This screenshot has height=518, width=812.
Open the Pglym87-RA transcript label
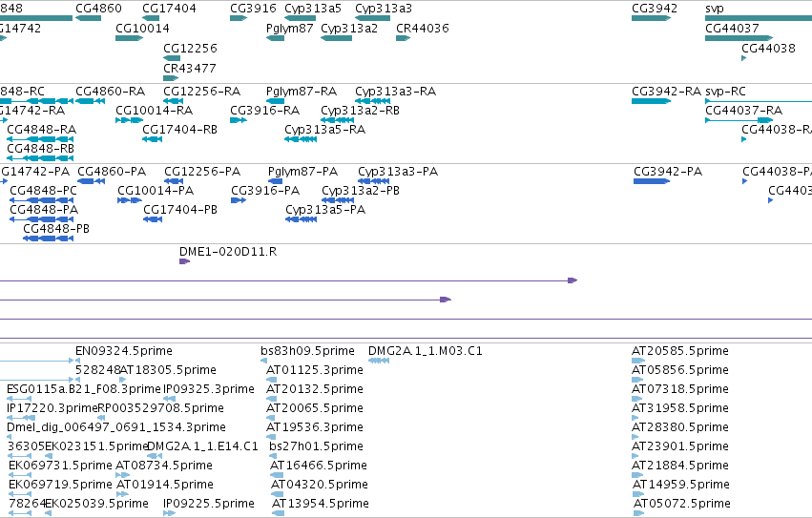(x=302, y=92)
